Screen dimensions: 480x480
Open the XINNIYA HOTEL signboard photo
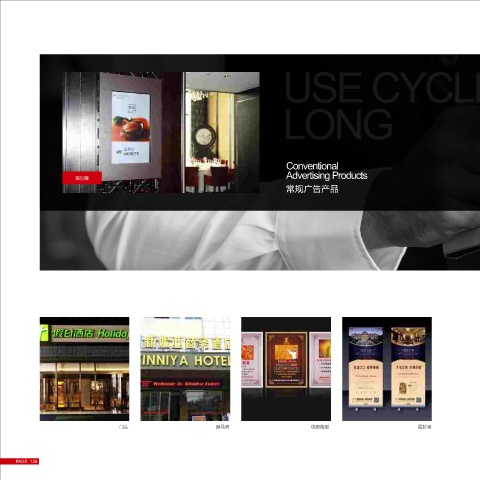point(185,369)
